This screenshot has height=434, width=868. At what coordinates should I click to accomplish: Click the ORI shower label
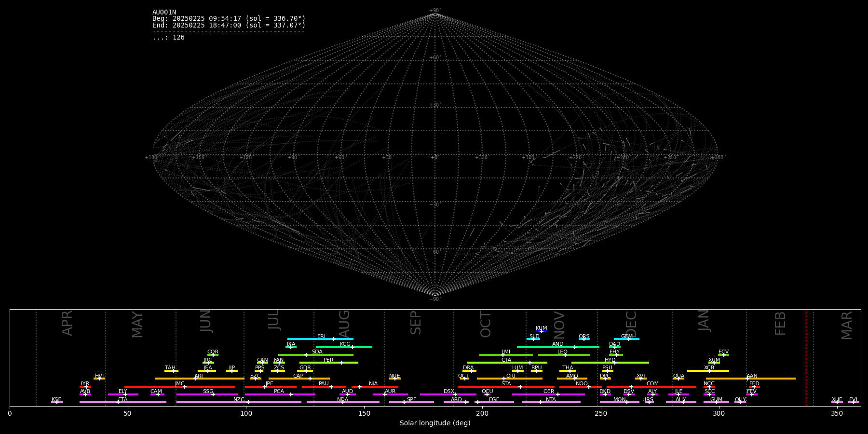click(x=511, y=376)
